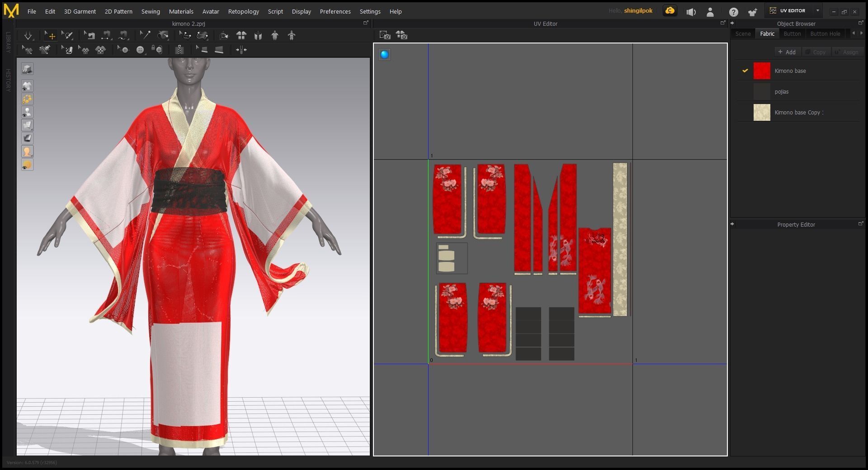This screenshot has width=868, height=470.
Task: Undock the kimono 2.zprj 3D window
Action: [x=366, y=23]
